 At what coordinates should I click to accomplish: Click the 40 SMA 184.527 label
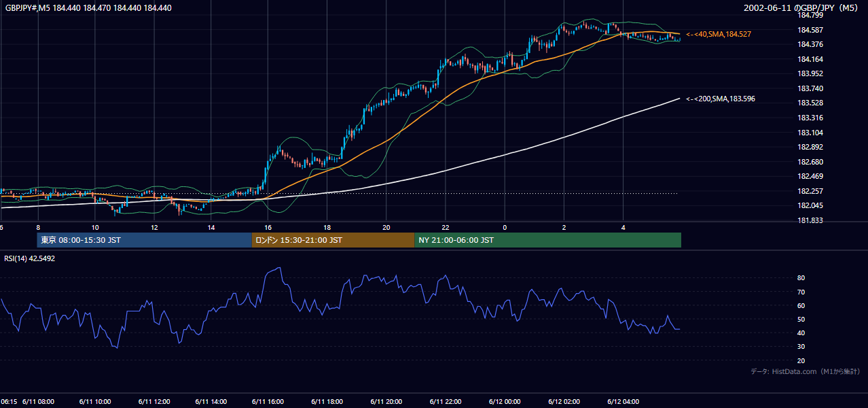pyautogui.click(x=719, y=34)
